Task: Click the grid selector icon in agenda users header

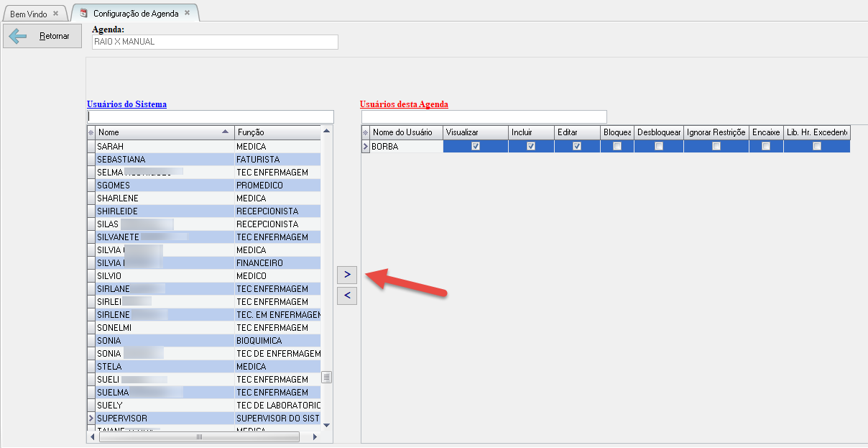Action: pyautogui.click(x=365, y=132)
